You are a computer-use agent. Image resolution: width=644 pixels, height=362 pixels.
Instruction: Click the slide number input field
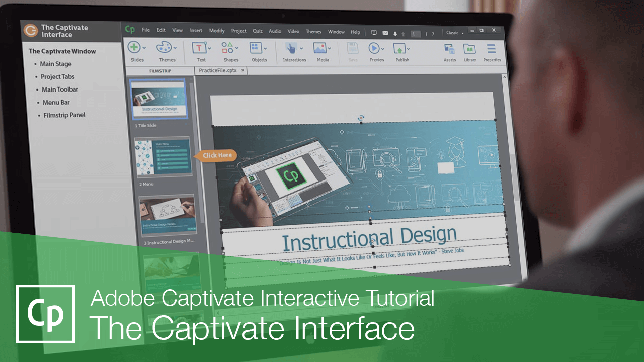[x=415, y=33]
